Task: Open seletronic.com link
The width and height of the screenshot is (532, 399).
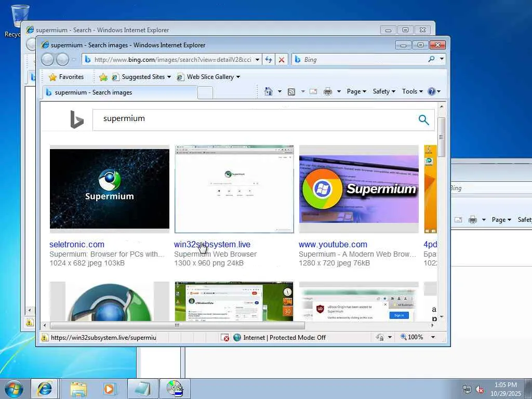Action: (77, 244)
